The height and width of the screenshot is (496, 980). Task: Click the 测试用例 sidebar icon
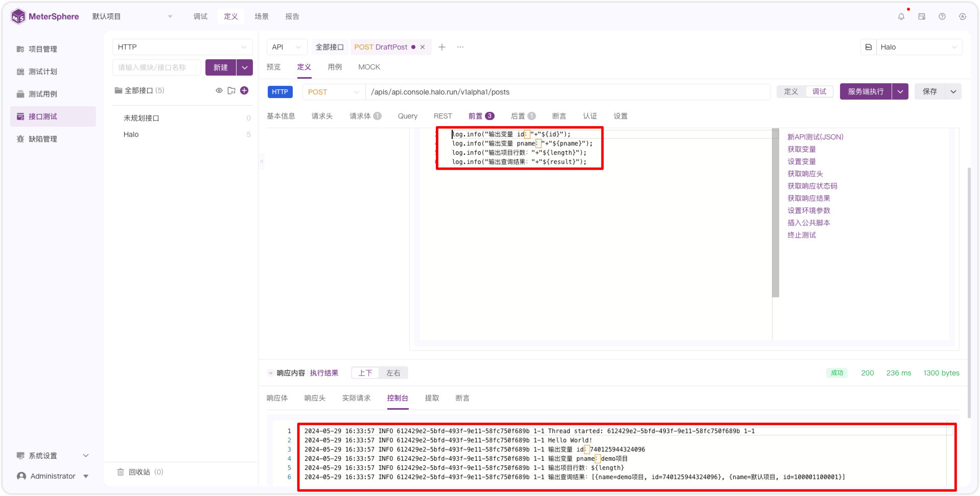click(x=20, y=94)
